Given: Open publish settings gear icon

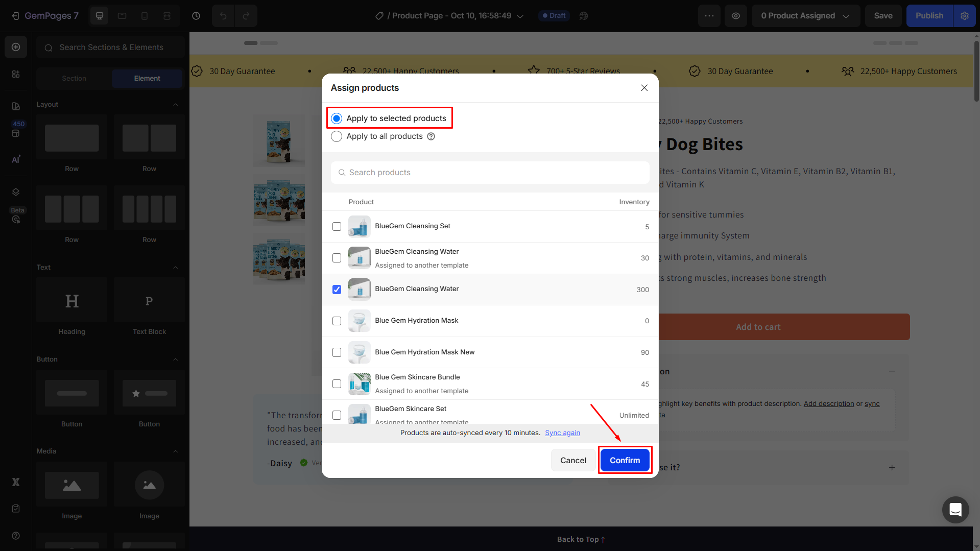Looking at the screenshot, I should point(964,16).
